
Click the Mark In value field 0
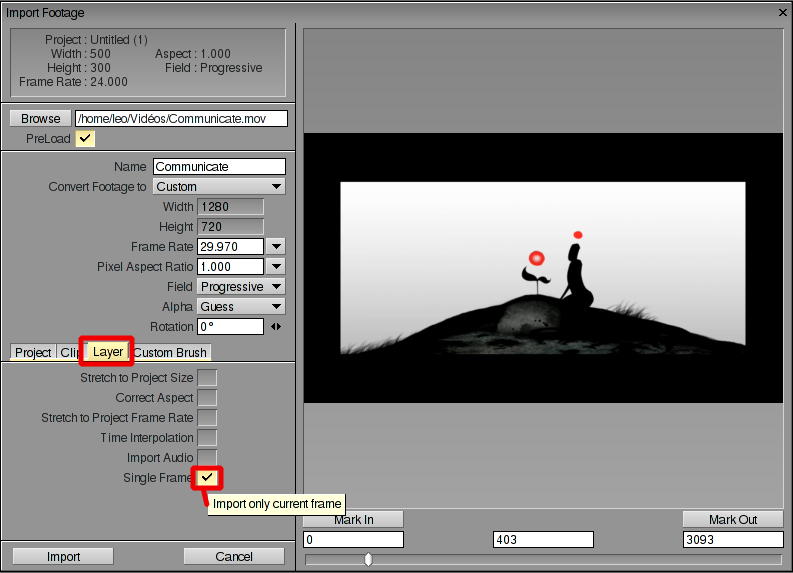[x=354, y=540]
